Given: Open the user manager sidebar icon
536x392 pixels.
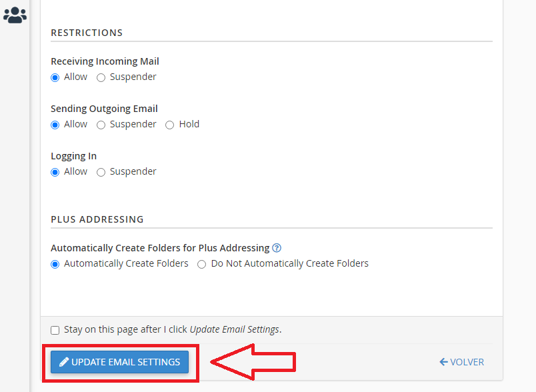Looking at the screenshot, I should pyautogui.click(x=15, y=15).
